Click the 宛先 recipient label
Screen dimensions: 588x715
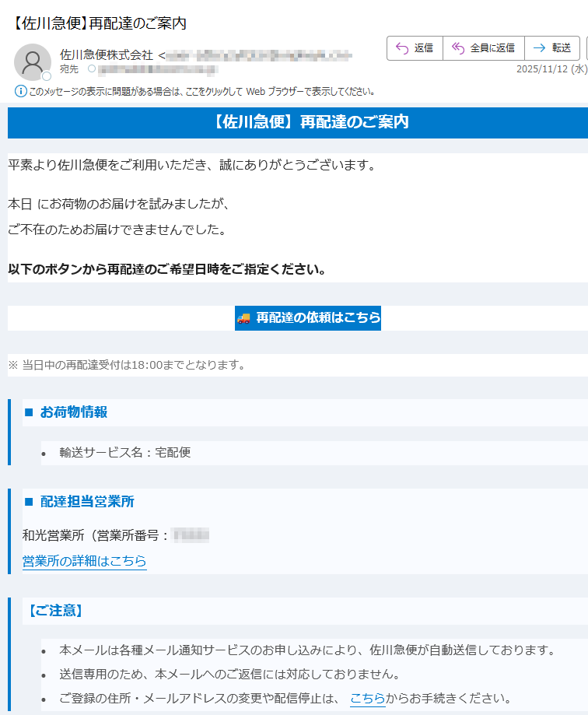click(x=68, y=69)
